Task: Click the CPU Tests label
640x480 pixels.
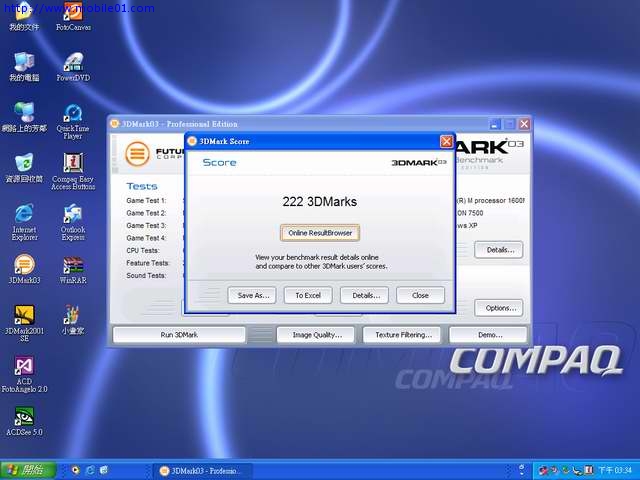Action: coord(143,250)
